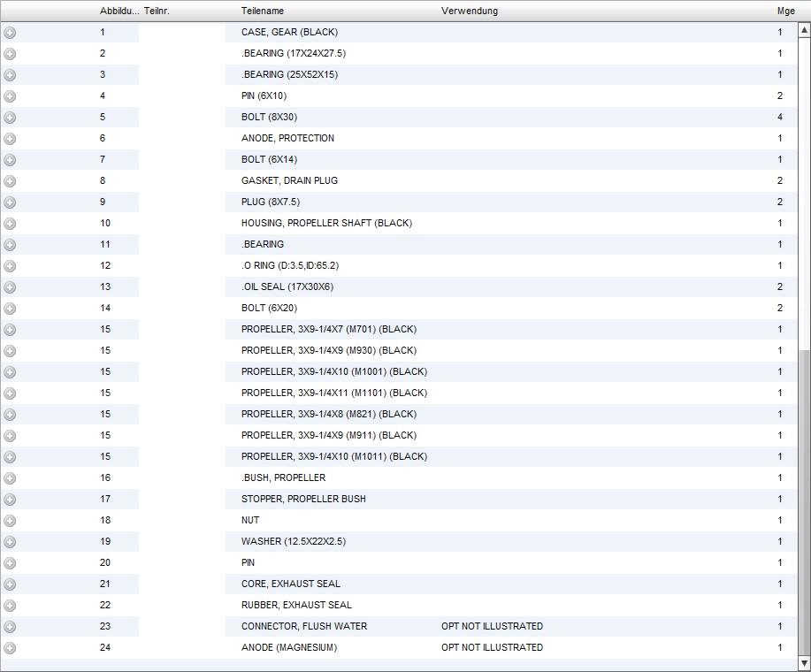This screenshot has width=811, height=672.
Task: Click the plus icon for ANODE (MAGNESIUM) row
Action: tap(10, 648)
